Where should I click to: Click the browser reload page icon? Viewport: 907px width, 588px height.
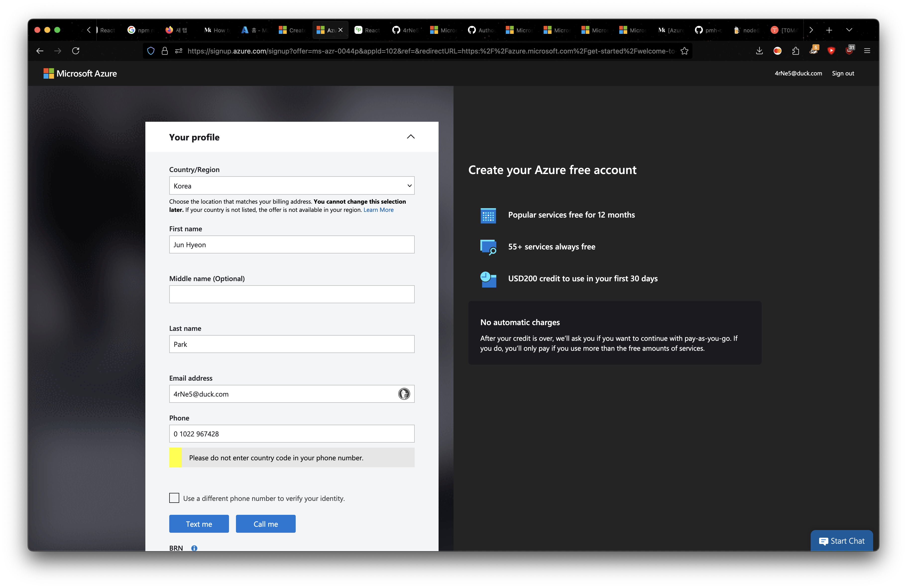(x=75, y=51)
